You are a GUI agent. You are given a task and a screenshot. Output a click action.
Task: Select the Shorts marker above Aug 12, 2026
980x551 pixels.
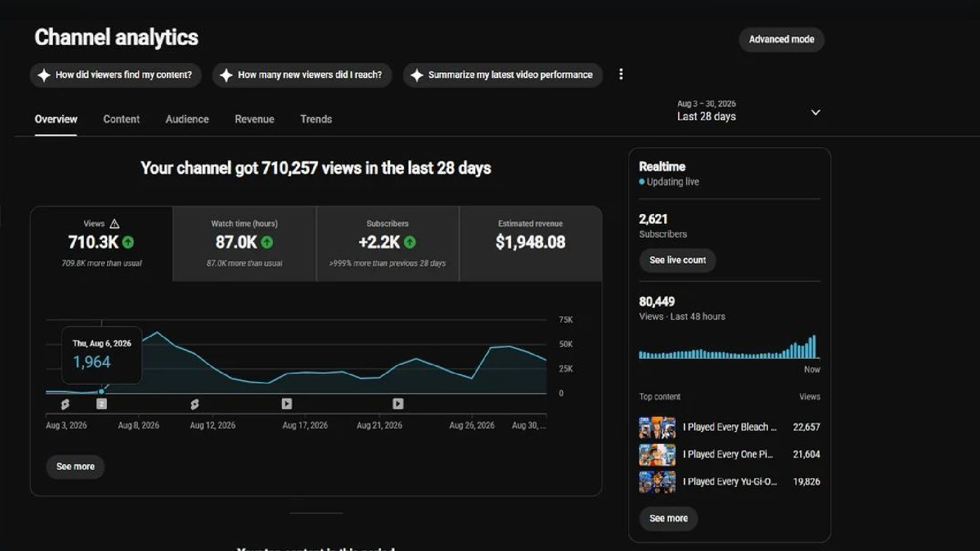coord(194,405)
